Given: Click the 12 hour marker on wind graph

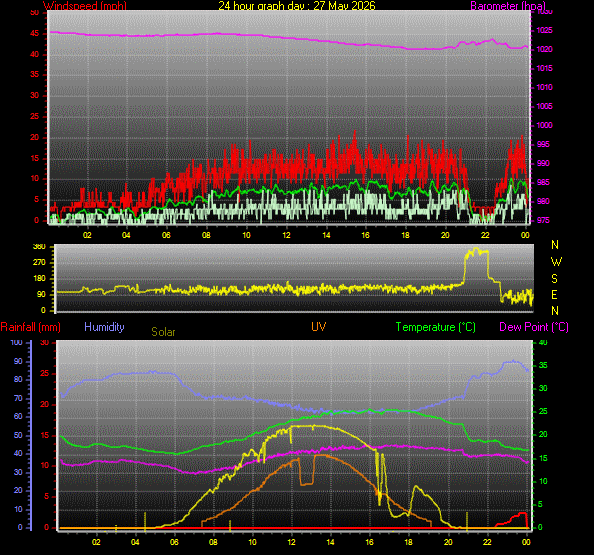Looking at the screenshot, I should 286,235.
